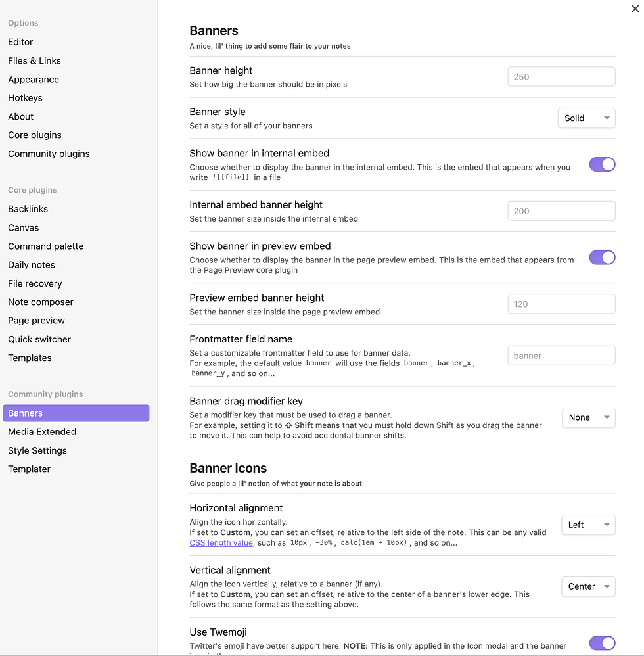Change Horizontal alignment from Left
This screenshot has height=656, width=644.
click(587, 525)
